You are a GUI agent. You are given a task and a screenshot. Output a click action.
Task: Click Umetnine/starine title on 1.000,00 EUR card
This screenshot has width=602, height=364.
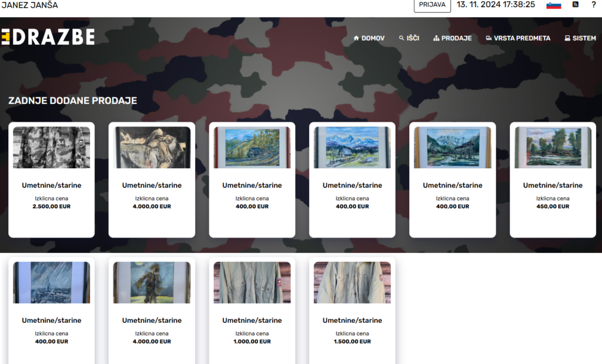pyautogui.click(x=252, y=320)
